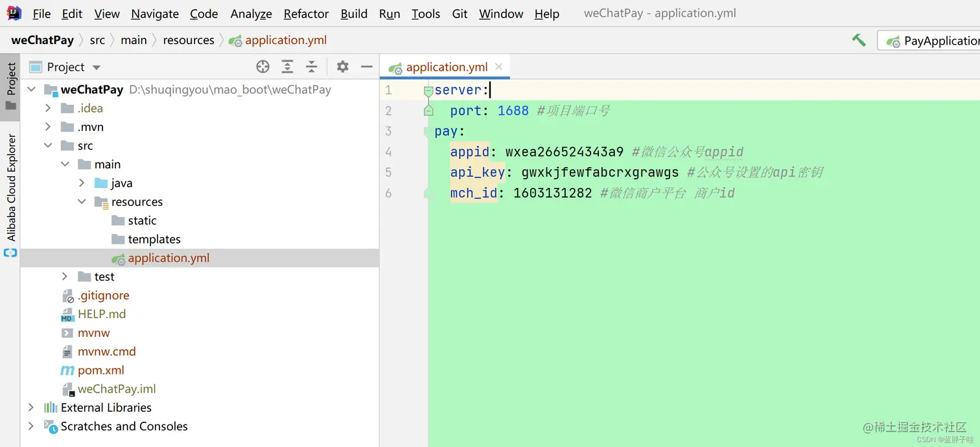This screenshot has width=980, height=447.
Task: Collapse the src folder
Action: [48, 146]
